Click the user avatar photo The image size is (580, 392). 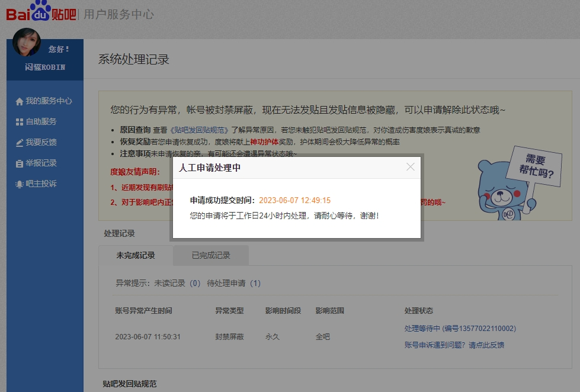(27, 43)
